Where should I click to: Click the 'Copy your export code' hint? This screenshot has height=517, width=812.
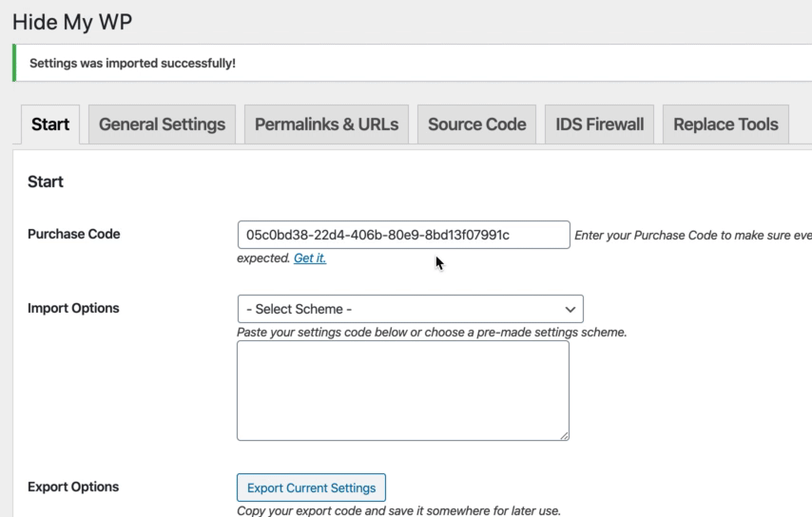pos(398,510)
